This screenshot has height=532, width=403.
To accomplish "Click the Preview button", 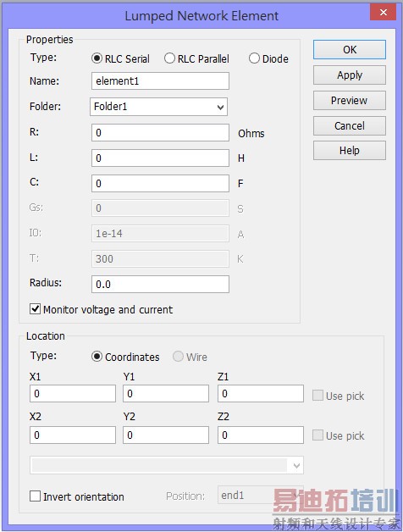I will (x=350, y=101).
